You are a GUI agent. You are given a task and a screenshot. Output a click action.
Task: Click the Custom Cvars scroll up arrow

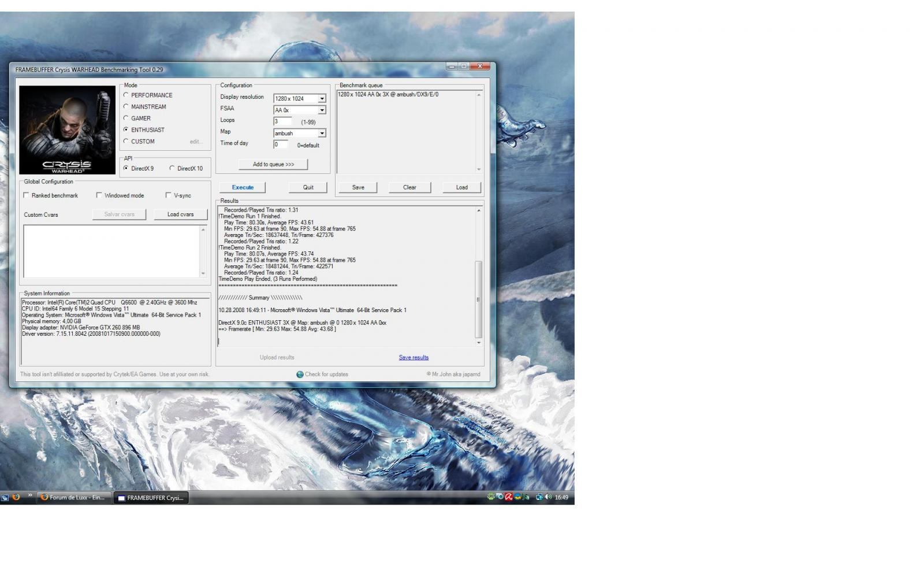203,229
